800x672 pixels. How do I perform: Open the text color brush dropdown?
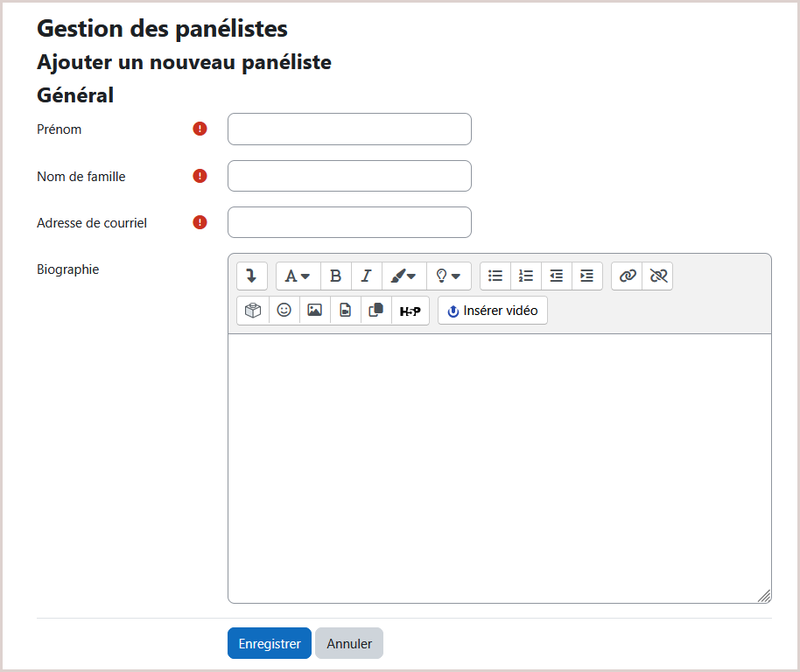click(404, 276)
